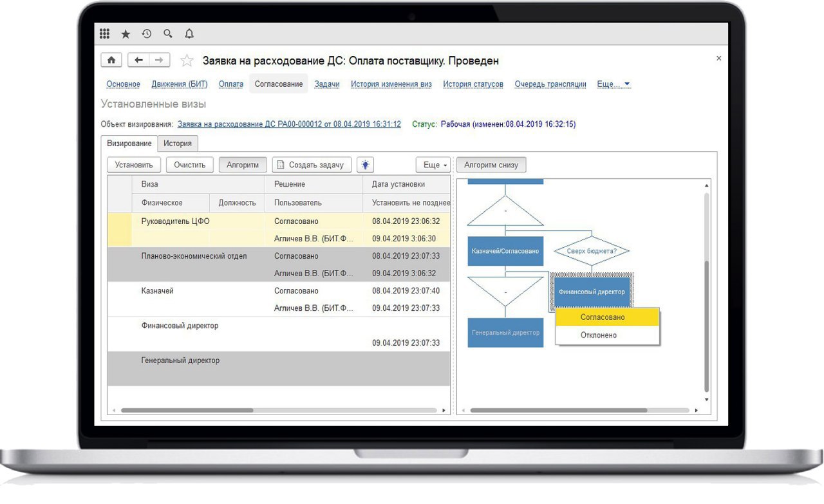Open the sections menu grid icon

(x=105, y=33)
